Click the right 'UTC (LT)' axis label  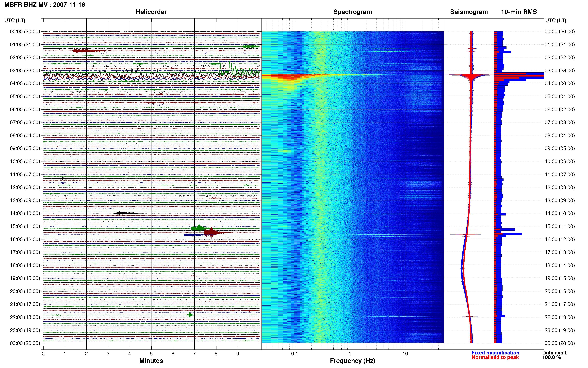(x=556, y=20)
